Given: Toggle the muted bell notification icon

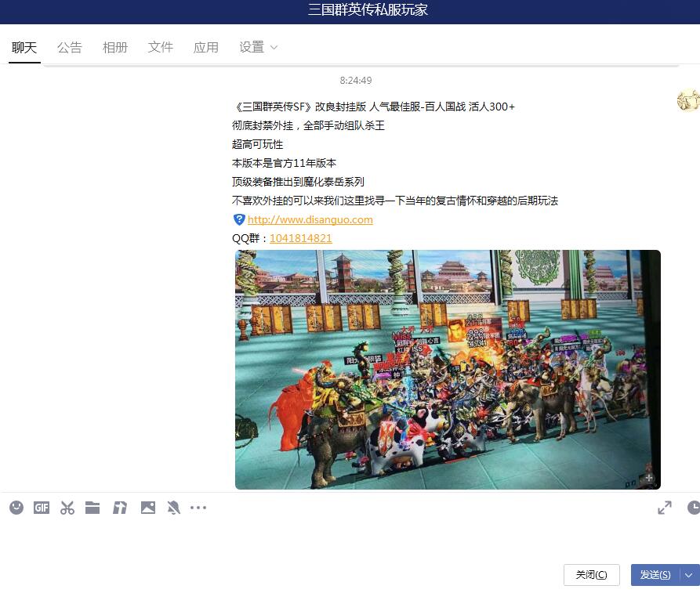Looking at the screenshot, I should 174,508.
